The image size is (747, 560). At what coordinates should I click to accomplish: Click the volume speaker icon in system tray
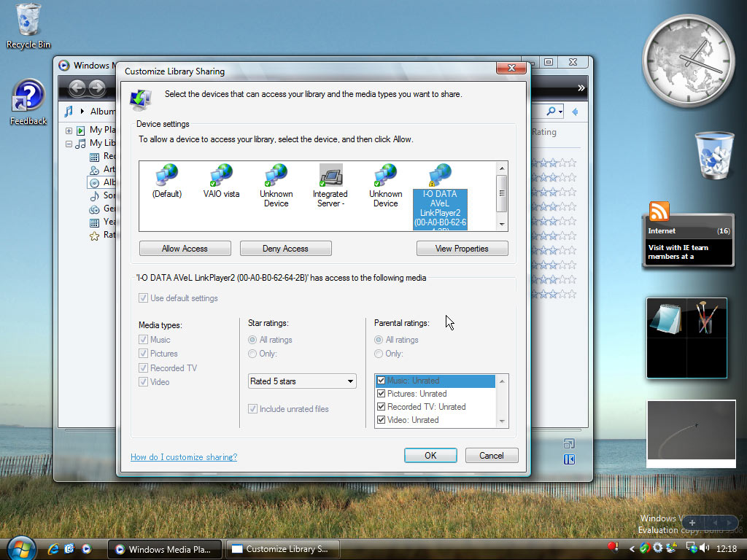(x=704, y=548)
